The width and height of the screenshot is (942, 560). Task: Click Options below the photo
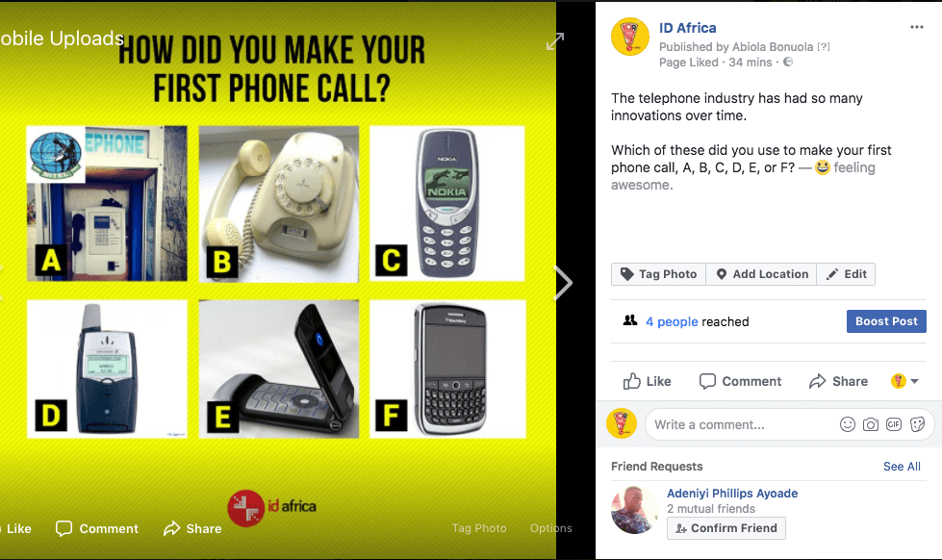coord(551,527)
